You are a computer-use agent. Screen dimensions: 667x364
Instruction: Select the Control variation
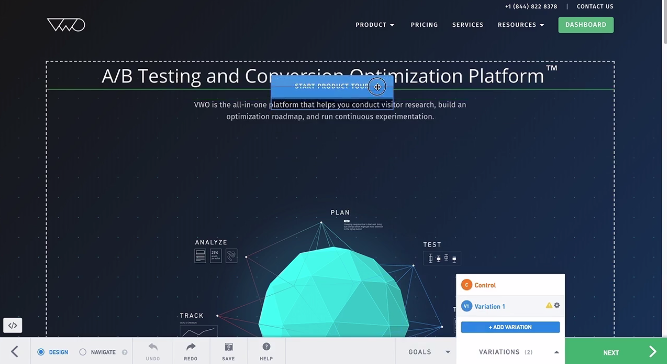[x=510, y=285]
